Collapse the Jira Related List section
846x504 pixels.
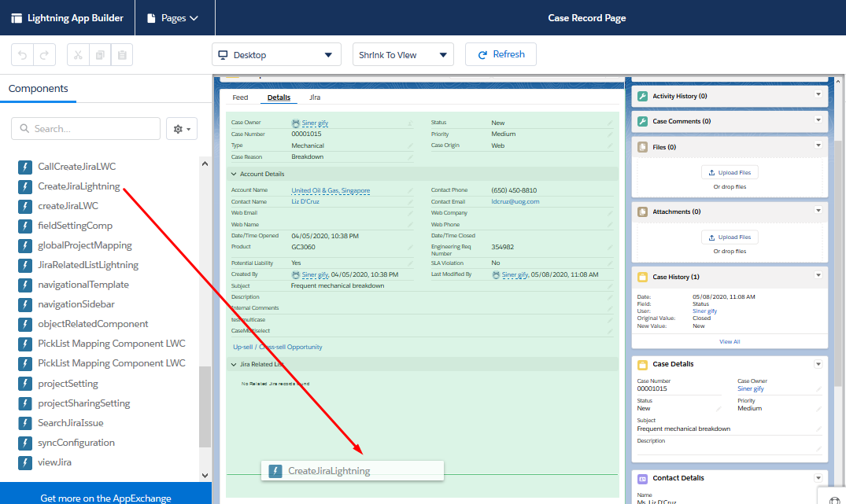click(234, 364)
